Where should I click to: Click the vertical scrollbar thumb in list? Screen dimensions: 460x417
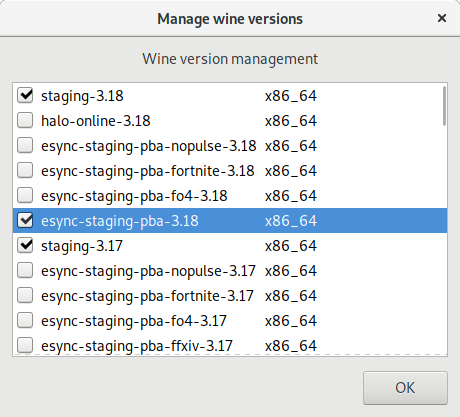(444, 106)
